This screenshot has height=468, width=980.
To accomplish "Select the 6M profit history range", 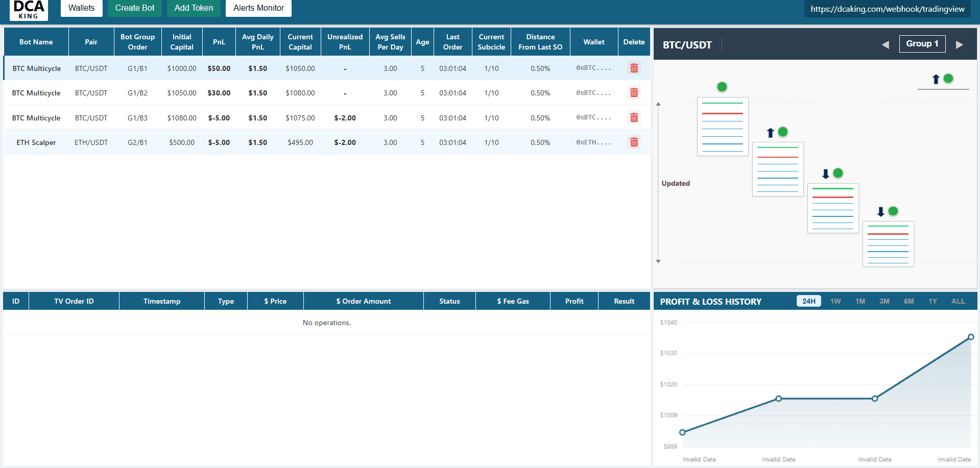I will click(x=909, y=301).
